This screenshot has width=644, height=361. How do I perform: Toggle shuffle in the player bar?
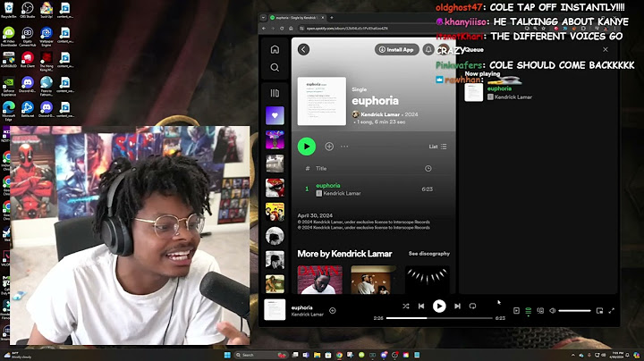[406, 306]
